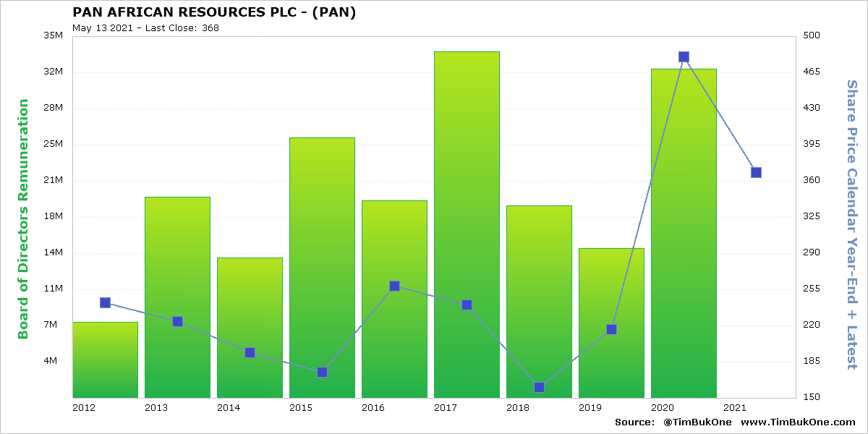868x434 pixels.
Task: Click the 2015 share price data marker
Action: 322,372
